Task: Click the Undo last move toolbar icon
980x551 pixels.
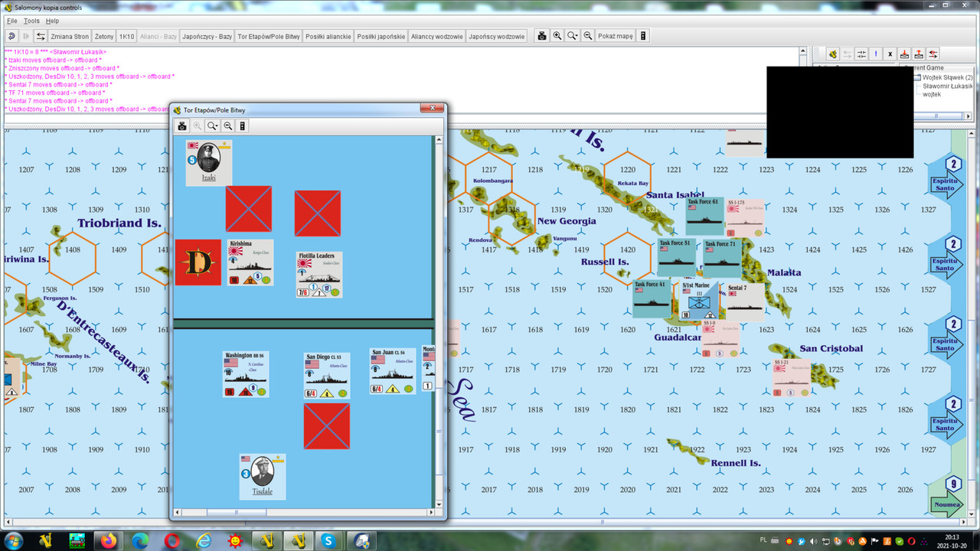Action: (x=11, y=36)
